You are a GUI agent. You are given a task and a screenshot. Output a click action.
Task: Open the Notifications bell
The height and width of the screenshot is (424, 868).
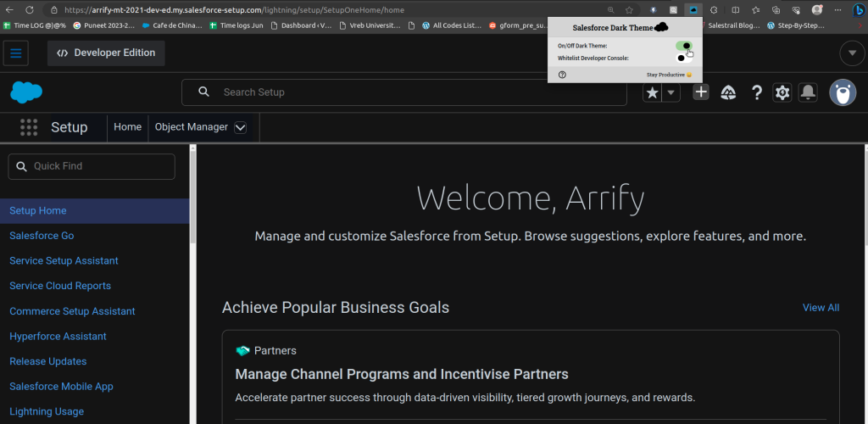[x=808, y=92]
